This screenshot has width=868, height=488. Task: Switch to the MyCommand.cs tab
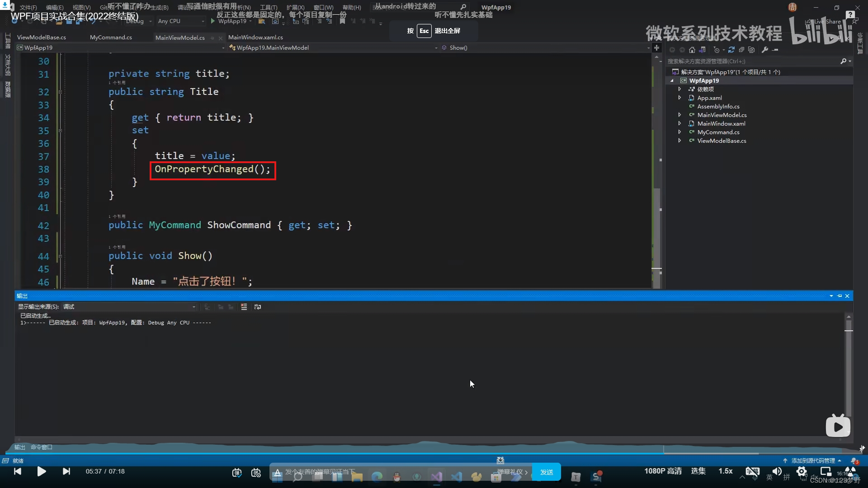point(111,38)
